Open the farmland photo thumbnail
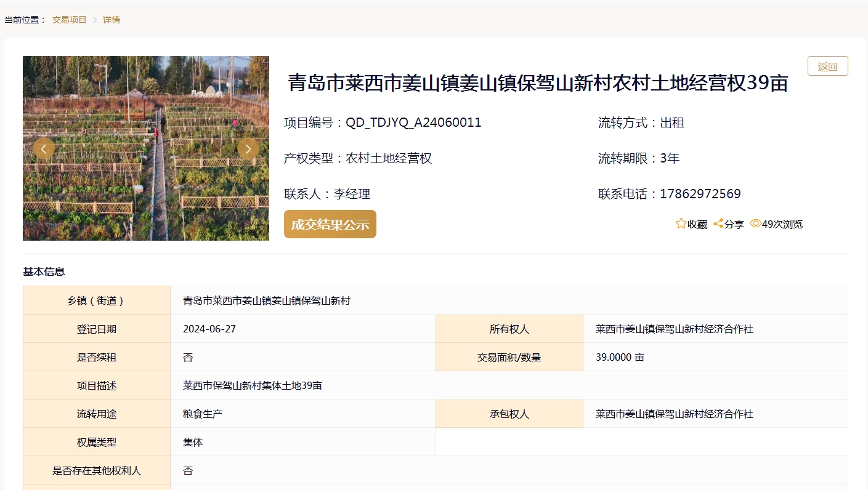The height and width of the screenshot is (490, 868). coord(146,148)
